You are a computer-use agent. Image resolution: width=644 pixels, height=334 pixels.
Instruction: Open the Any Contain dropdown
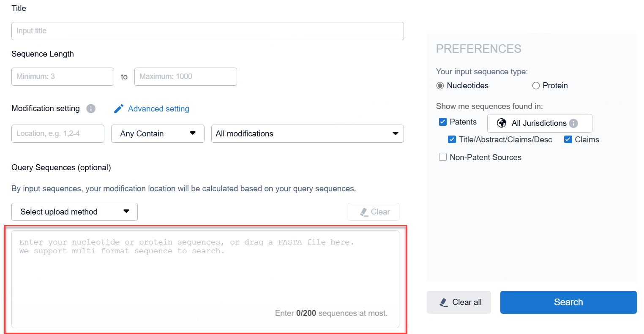(158, 133)
